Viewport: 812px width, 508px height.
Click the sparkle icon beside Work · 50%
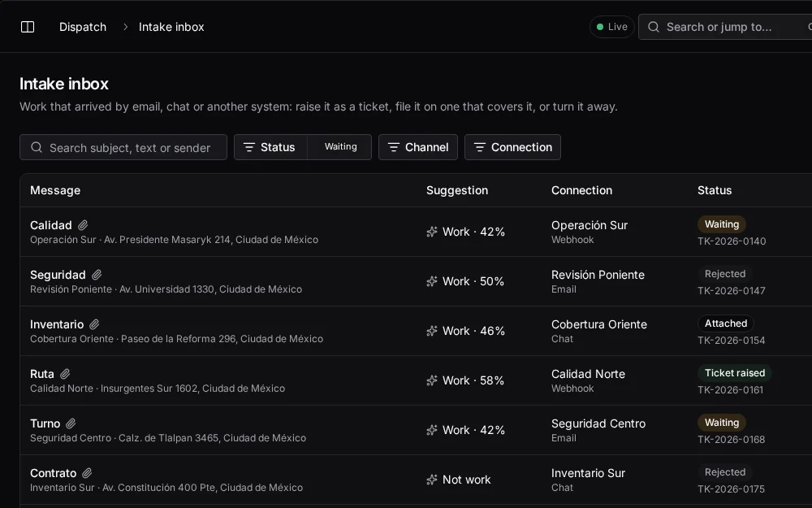coord(432,281)
